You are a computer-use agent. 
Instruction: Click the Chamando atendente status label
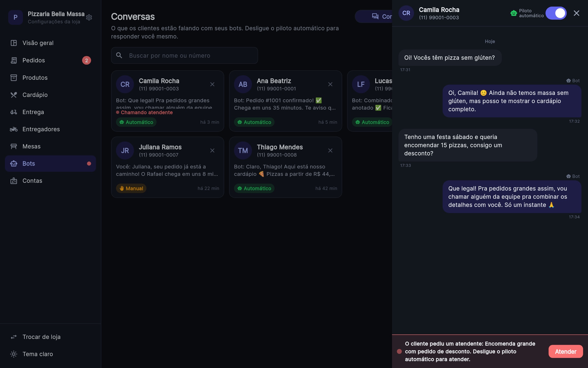[144, 112]
